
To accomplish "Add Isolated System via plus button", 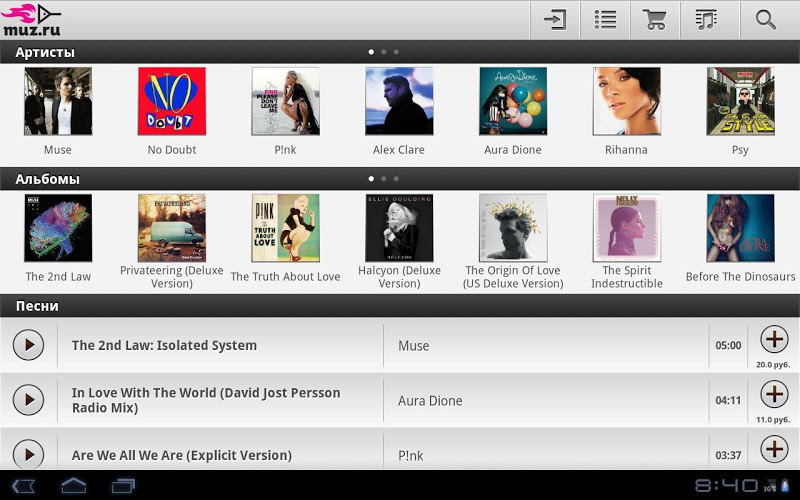I will 774,339.
